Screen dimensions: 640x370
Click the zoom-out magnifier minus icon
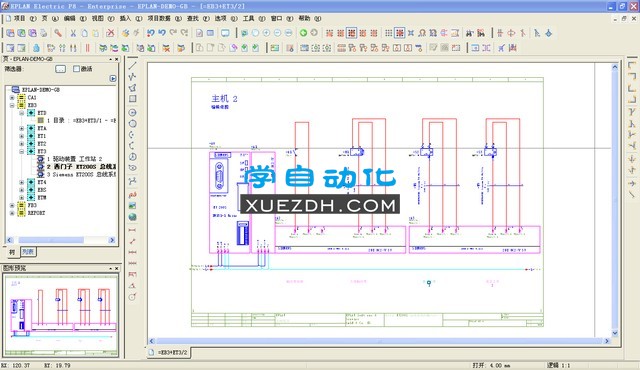[x=277, y=33]
